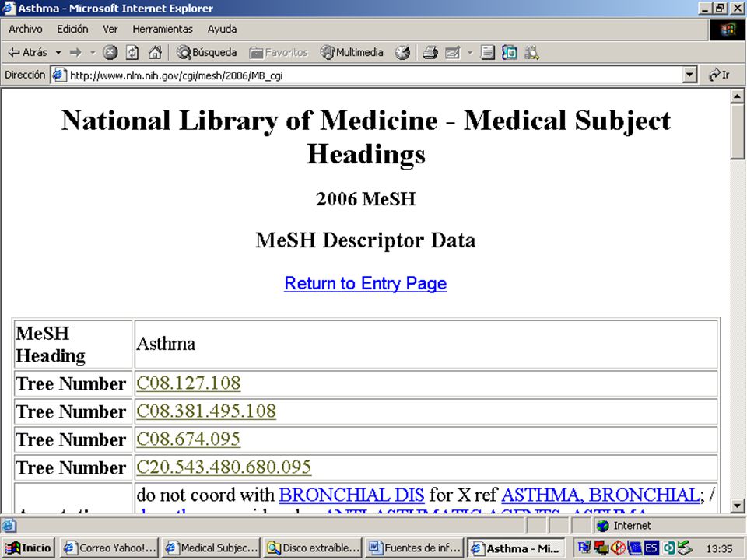747x560 pixels.
Task: Click the teal square tray icon
Action: pyautogui.click(x=668, y=548)
